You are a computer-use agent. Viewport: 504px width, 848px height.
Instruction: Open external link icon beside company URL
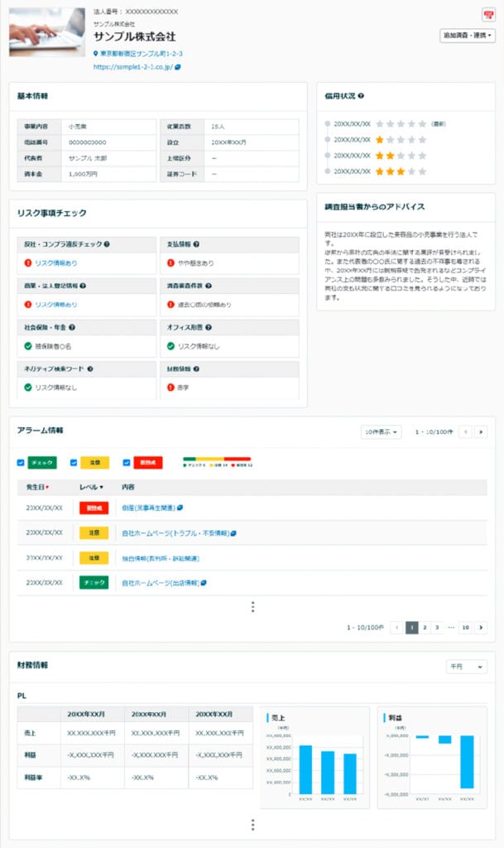(x=178, y=67)
